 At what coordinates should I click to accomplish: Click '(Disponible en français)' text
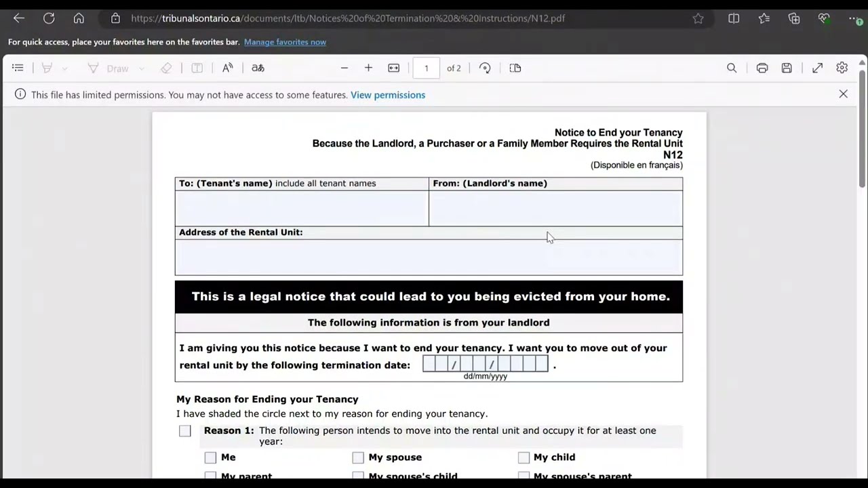[x=637, y=165]
